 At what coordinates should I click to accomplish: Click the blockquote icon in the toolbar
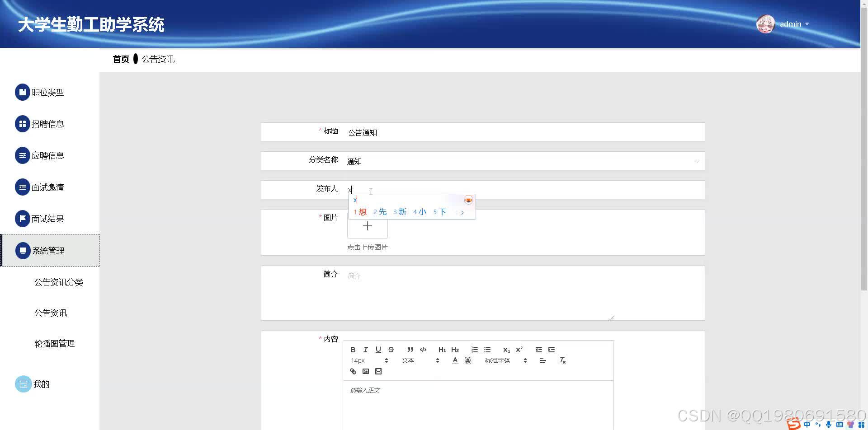coord(410,350)
